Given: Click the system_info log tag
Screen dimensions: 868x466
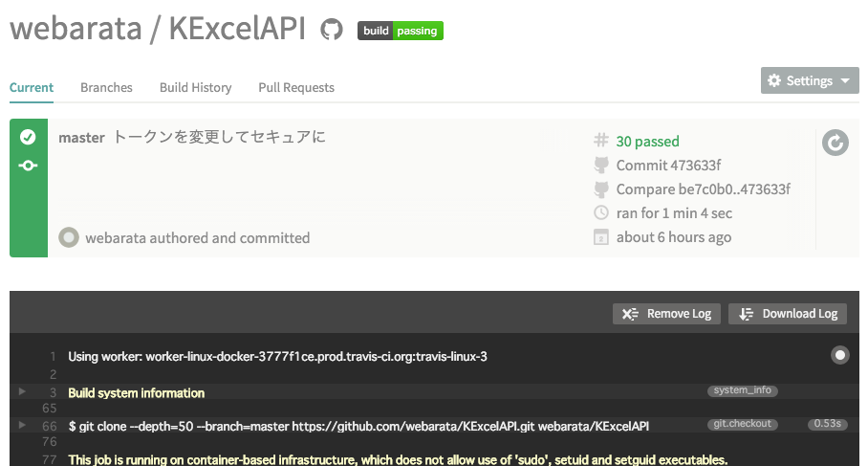Looking at the screenshot, I should (x=743, y=390).
